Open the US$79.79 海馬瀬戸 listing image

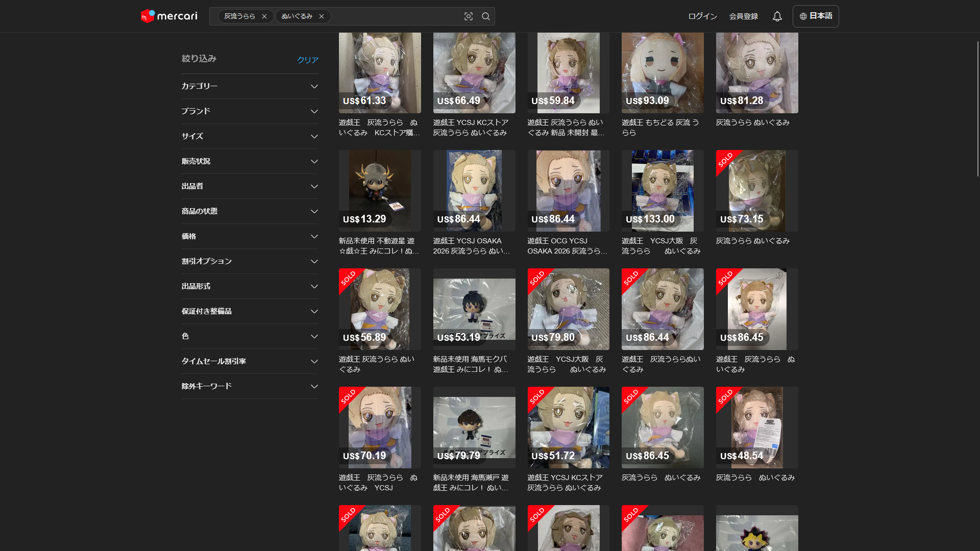(474, 428)
